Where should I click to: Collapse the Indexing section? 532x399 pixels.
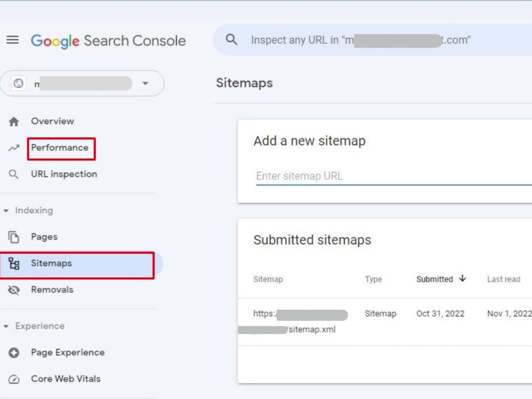coord(29,210)
